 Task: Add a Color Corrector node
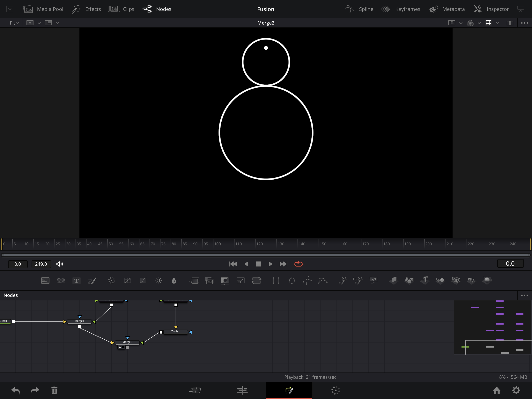pos(127,281)
